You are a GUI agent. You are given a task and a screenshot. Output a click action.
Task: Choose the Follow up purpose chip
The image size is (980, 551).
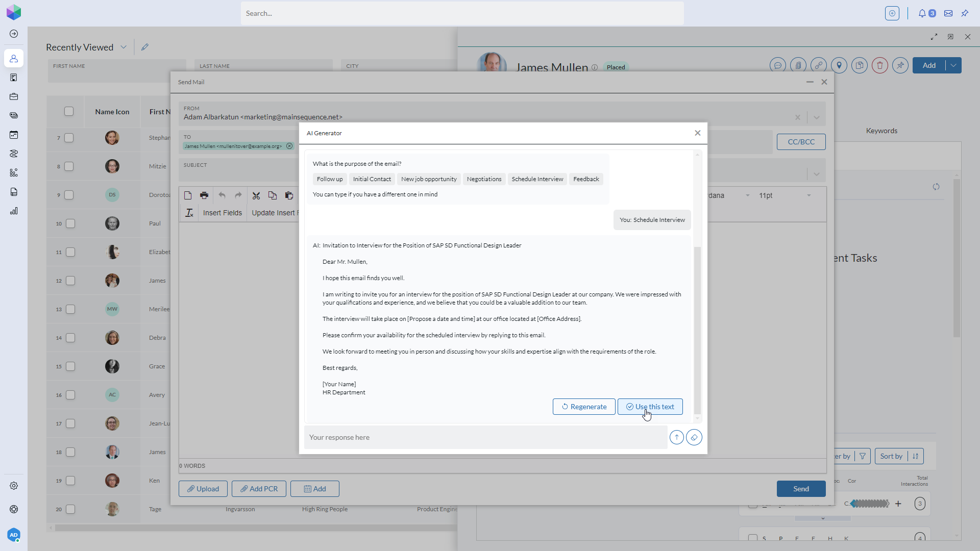click(330, 179)
